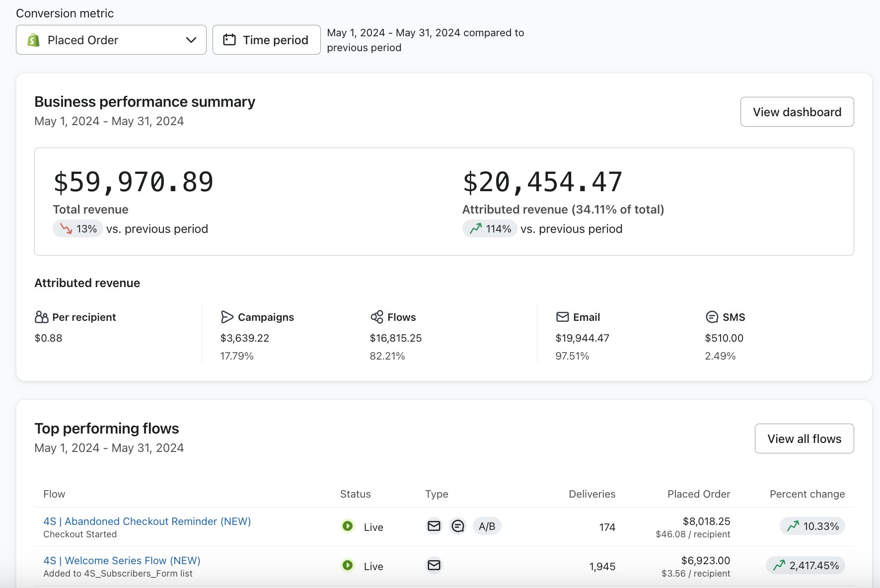Click the SMS value $510.00
Viewport: 880px width, 588px height.
pyautogui.click(x=724, y=338)
